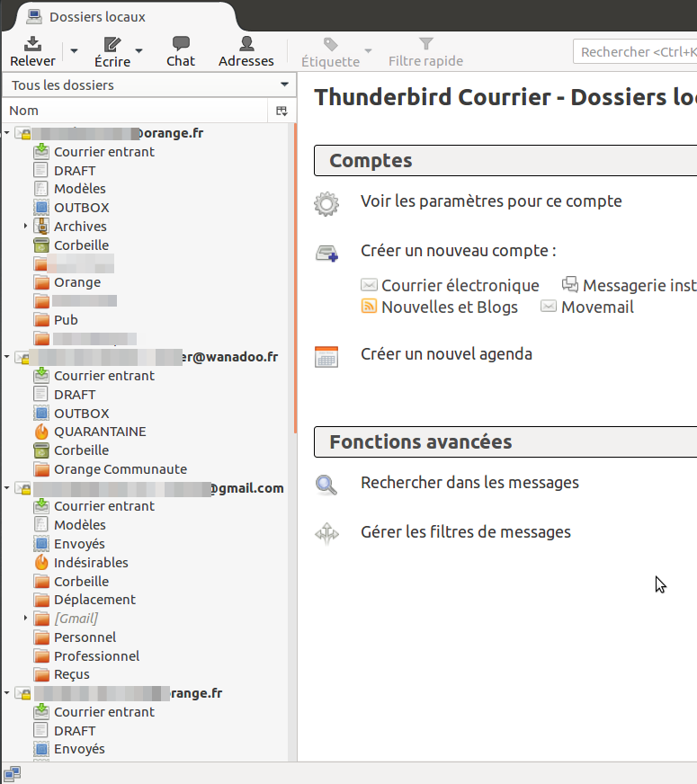Open Adresses address book
This screenshot has height=784, width=697.
pyautogui.click(x=246, y=51)
